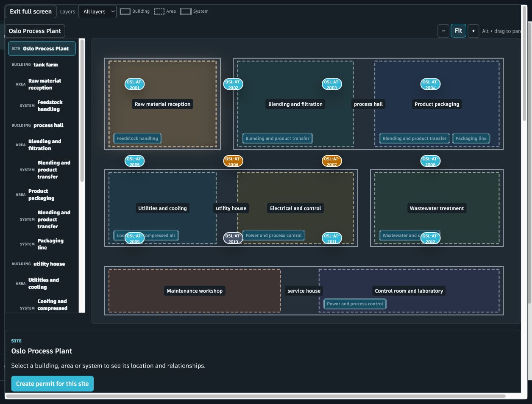Click the orange OSL-AT-2007 marker

pyautogui.click(x=332, y=161)
